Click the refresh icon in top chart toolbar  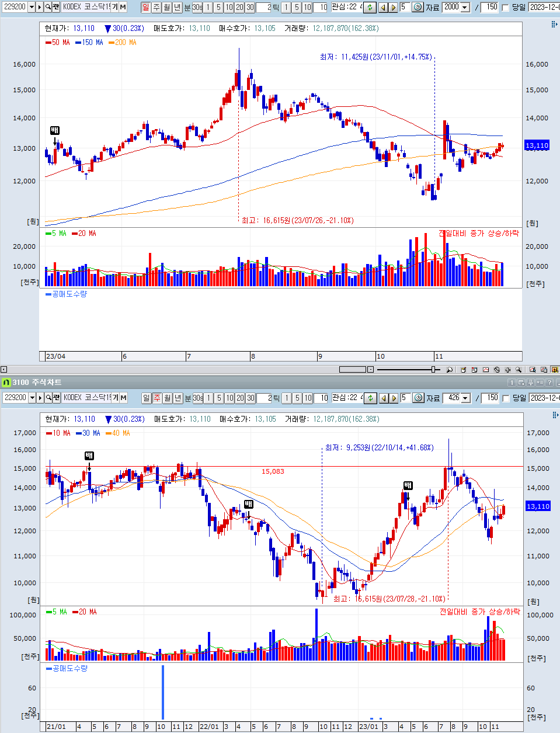click(370, 7)
